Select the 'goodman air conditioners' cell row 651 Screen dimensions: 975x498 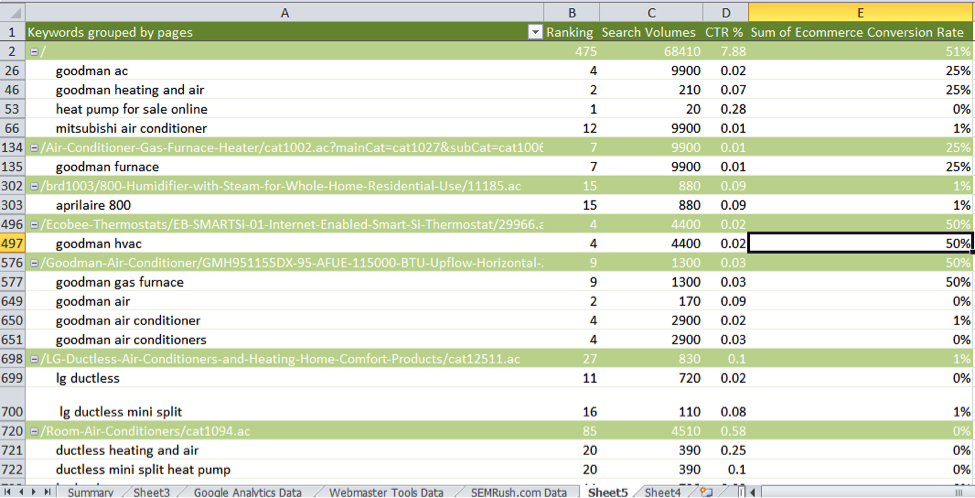pyautogui.click(x=285, y=340)
